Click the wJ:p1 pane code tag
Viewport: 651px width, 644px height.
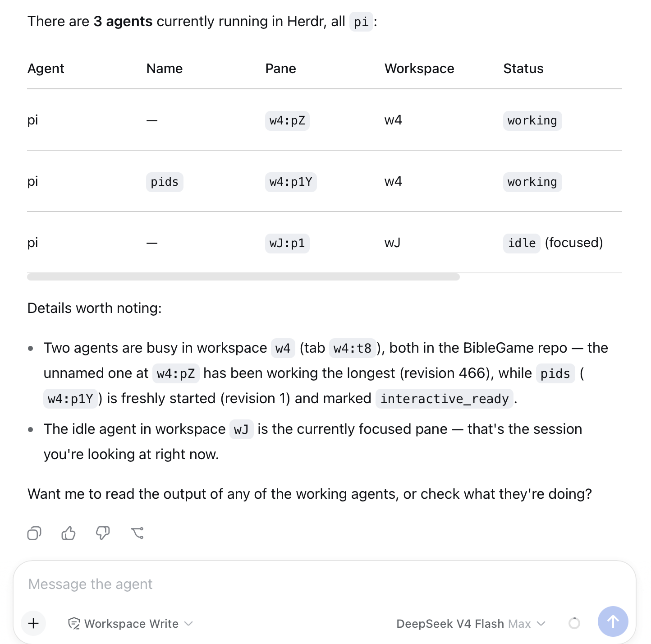[x=287, y=243]
